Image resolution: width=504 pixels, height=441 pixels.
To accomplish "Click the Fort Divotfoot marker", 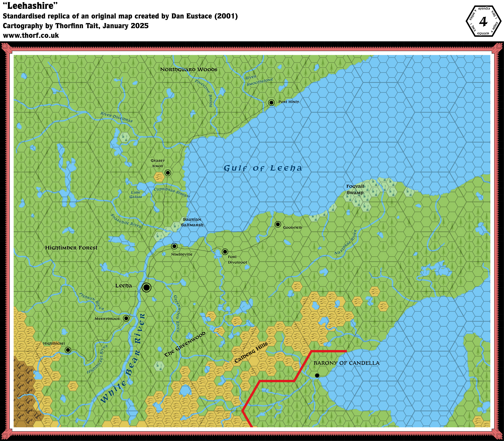I will [x=225, y=252].
